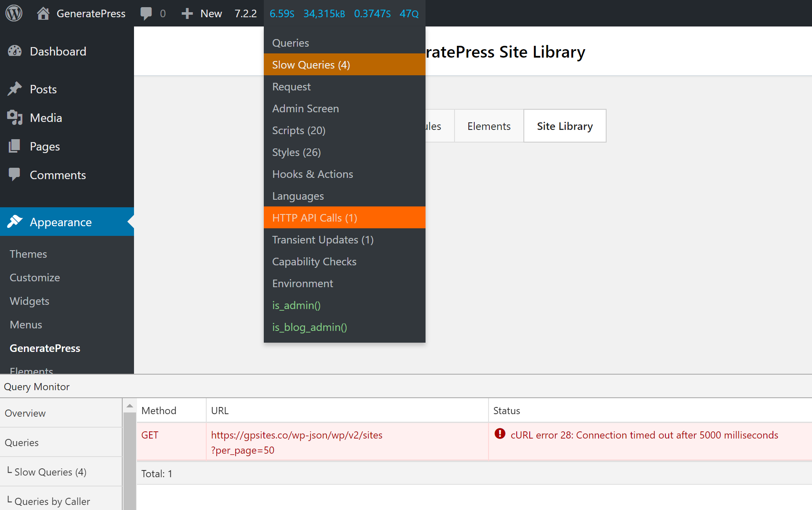Switch to the Site Library tab

point(565,126)
